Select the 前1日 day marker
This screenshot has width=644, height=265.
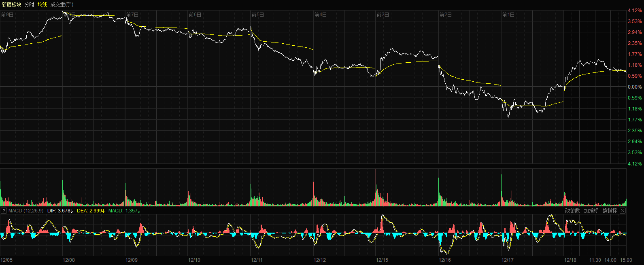[508, 15]
